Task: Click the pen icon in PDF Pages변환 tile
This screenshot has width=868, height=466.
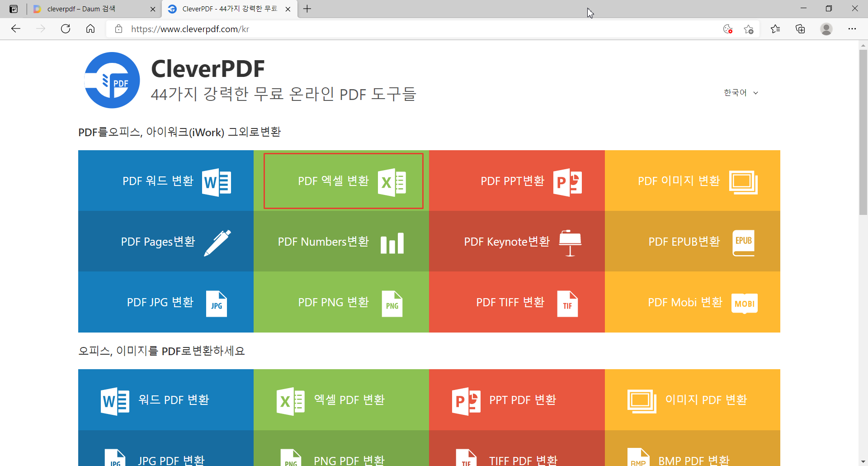Action: 217,243
